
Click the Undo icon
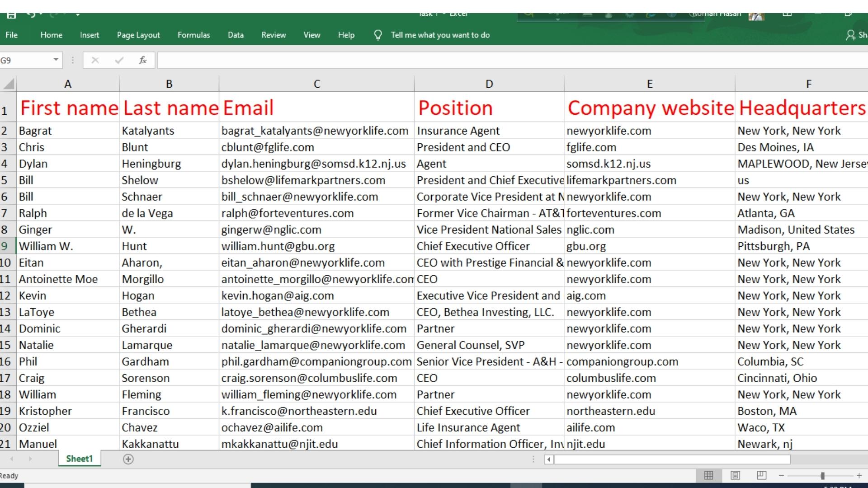pos(31,14)
